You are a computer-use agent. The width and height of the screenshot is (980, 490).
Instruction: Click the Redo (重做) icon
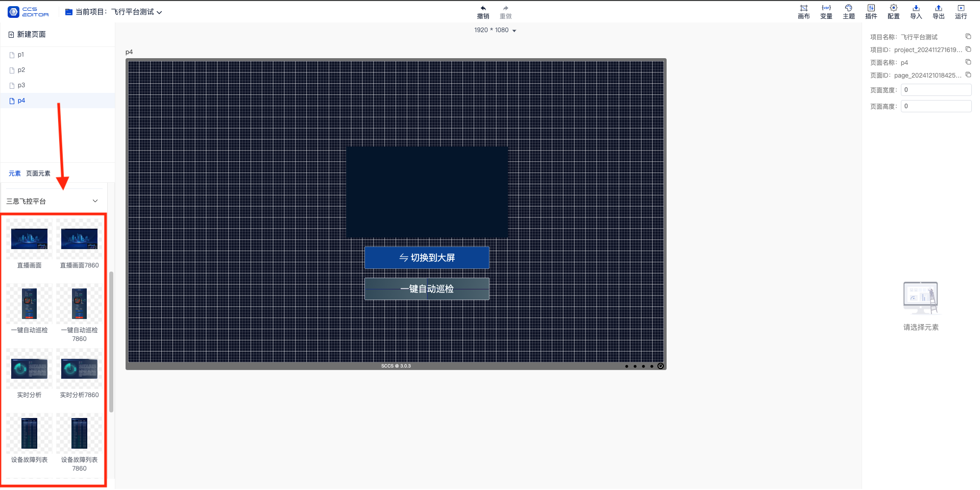click(x=505, y=8)
